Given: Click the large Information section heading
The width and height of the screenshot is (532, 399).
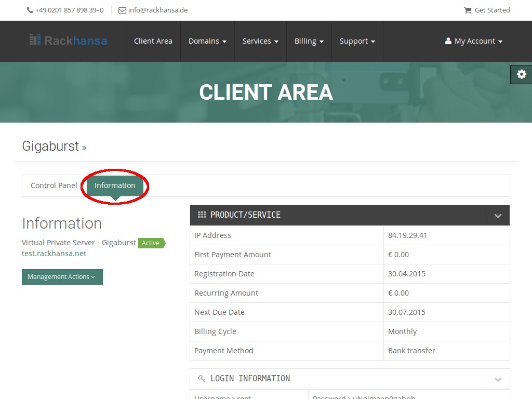Looking at the screenshot, I should [x=62, y=223].
